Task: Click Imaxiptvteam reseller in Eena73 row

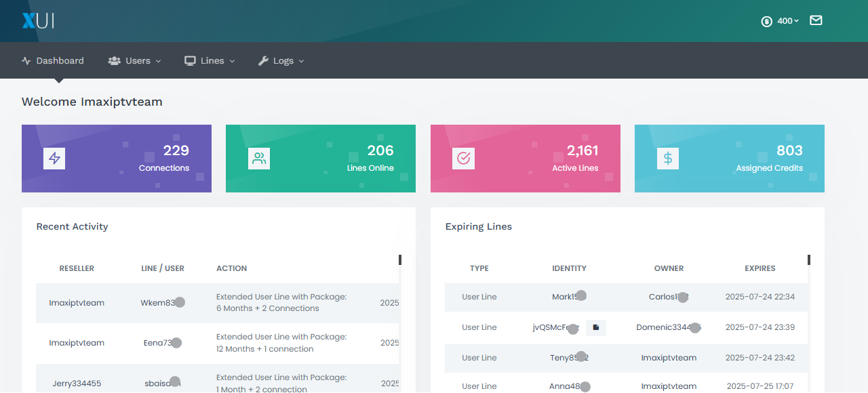Action: click(77, 343)
